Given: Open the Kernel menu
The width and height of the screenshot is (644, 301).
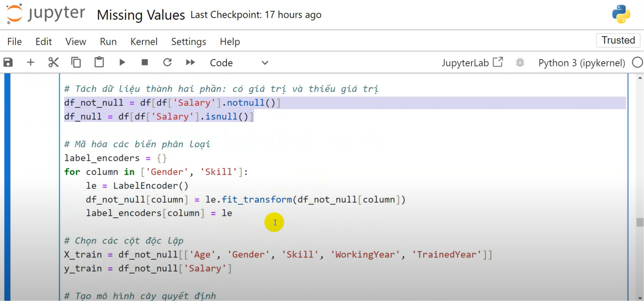Looking at the screenshot, I should pos(144,41).
